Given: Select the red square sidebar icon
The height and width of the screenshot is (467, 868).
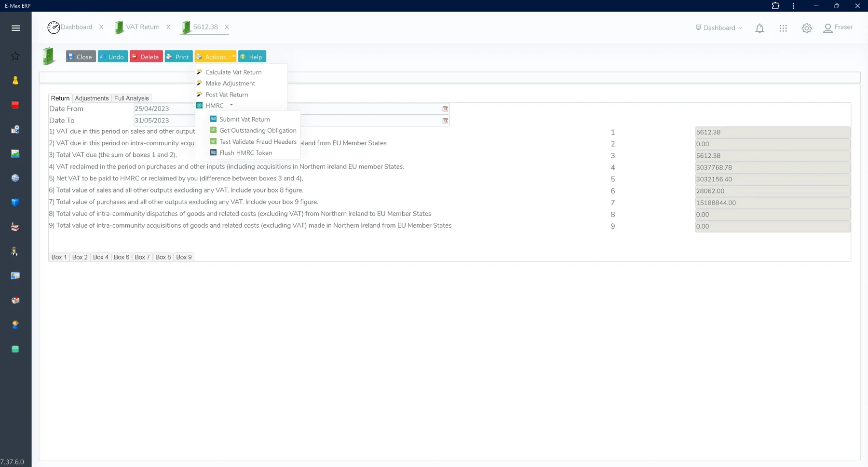Looking at the screenshot, I should tap(15, 105).
